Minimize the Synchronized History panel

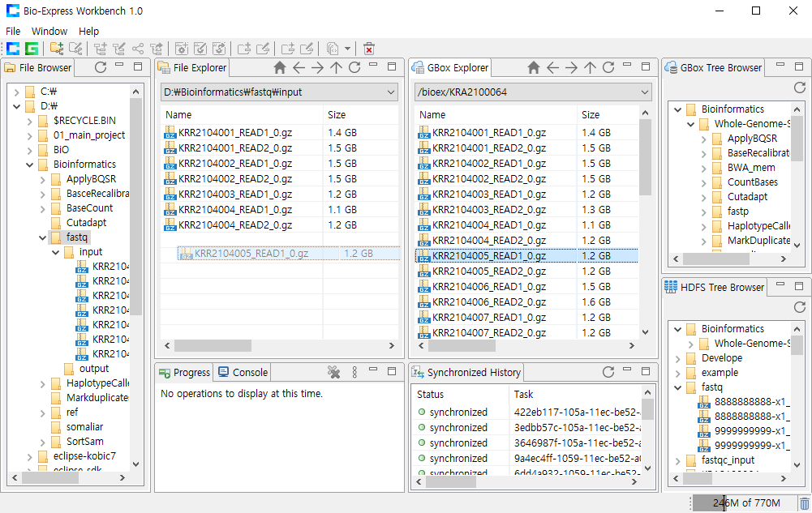tap(627, 370)
